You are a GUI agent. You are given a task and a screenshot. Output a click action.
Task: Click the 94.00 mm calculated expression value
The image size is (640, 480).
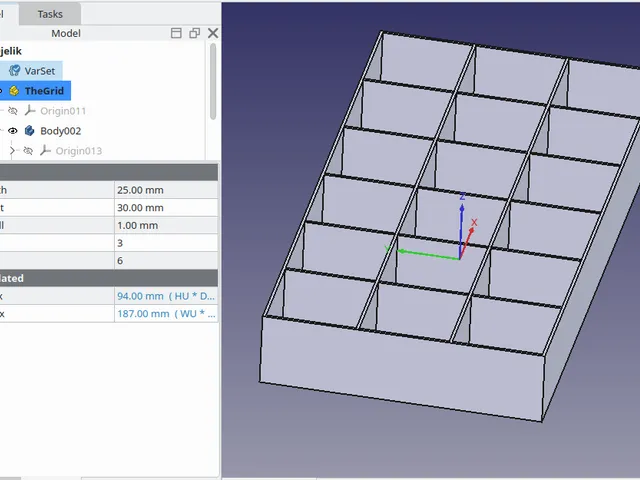click(x=166, y=296)
